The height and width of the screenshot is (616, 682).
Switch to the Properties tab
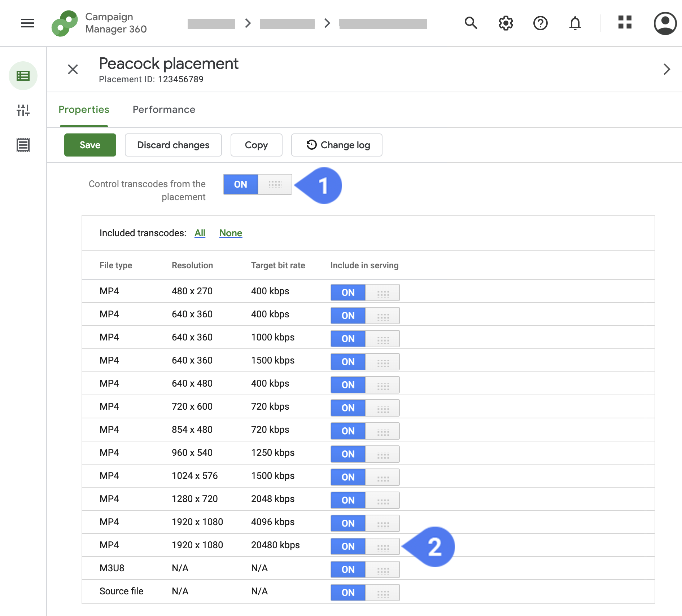click(x=84, y=110)
